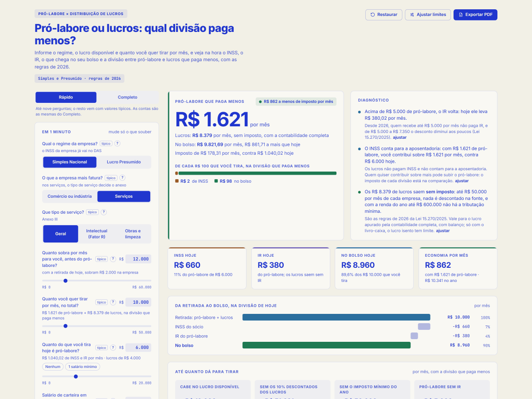The width and height of the screenshot is (532, 399).
Task: Click the 'IR do pró-labore' bar
Action: pos(415,336)
